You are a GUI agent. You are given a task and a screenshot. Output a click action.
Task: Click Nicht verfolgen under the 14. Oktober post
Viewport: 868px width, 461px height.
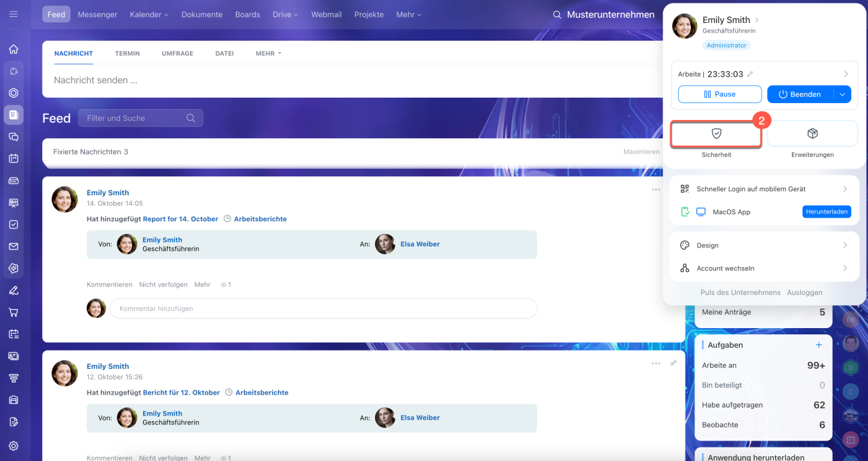coord(163,285)
